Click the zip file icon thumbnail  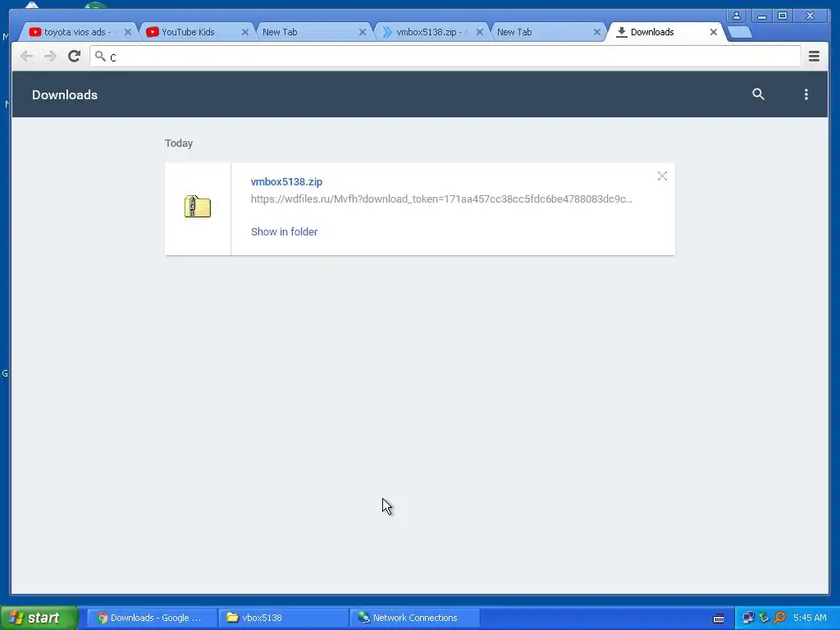[198, 207]
